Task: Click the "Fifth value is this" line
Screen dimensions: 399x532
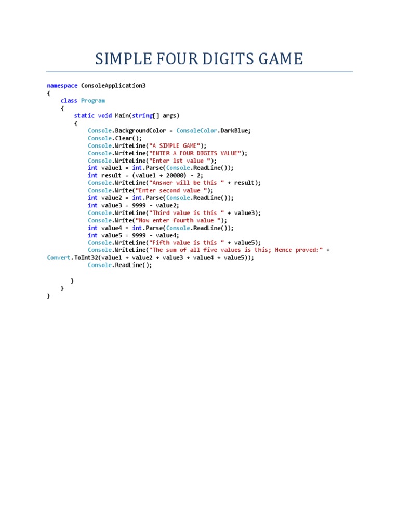Action: click(175, 243)
